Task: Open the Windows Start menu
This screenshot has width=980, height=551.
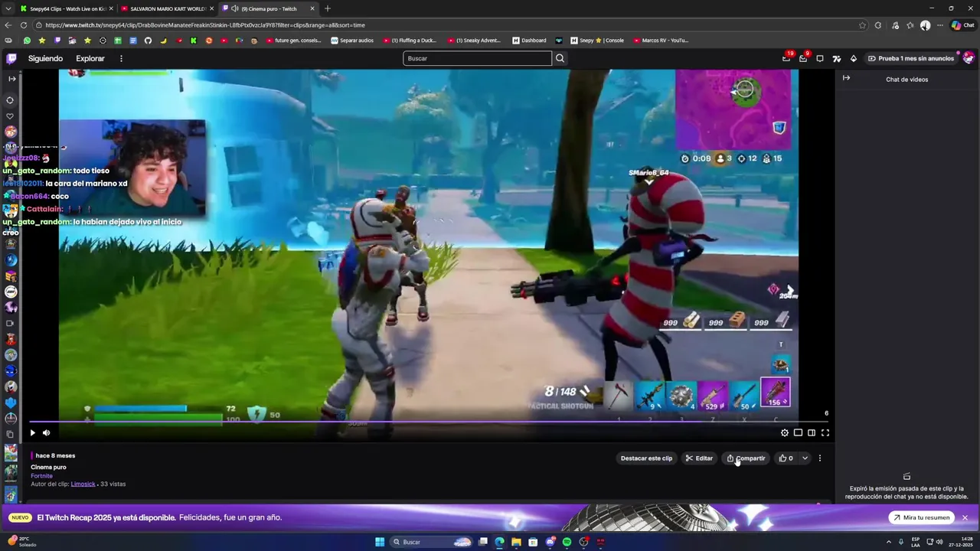Action: (380, 542)
